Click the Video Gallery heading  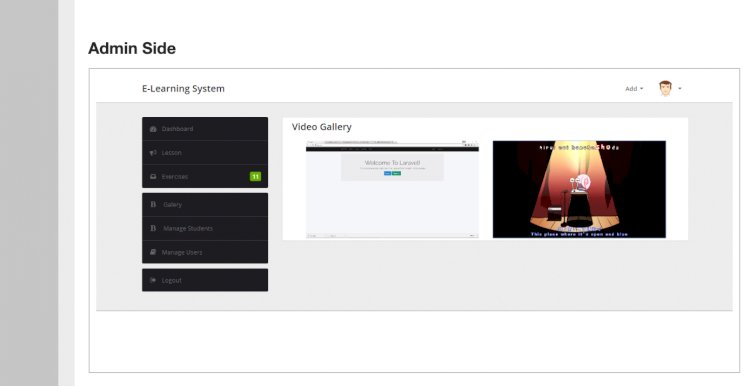tap(322, 127)
